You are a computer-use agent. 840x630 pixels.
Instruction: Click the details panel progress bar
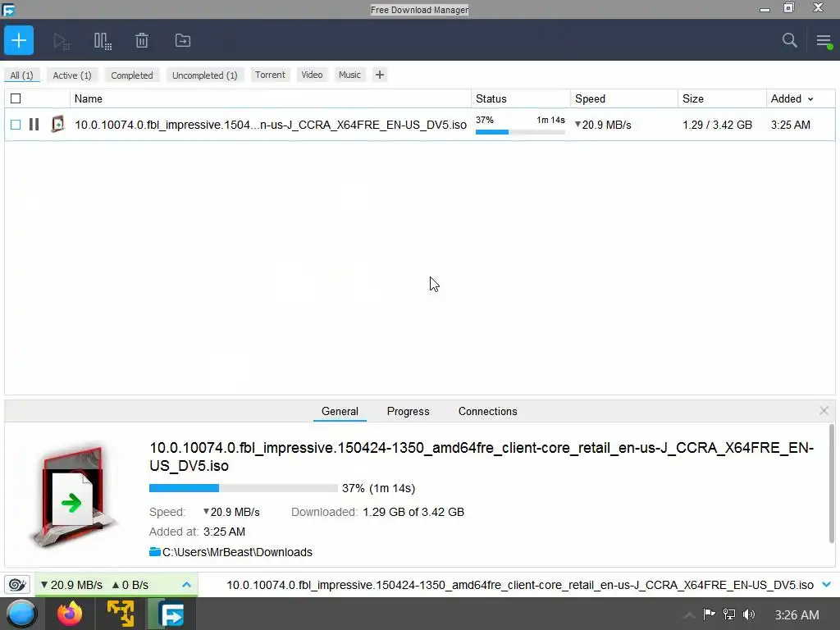tap(243, 488)
